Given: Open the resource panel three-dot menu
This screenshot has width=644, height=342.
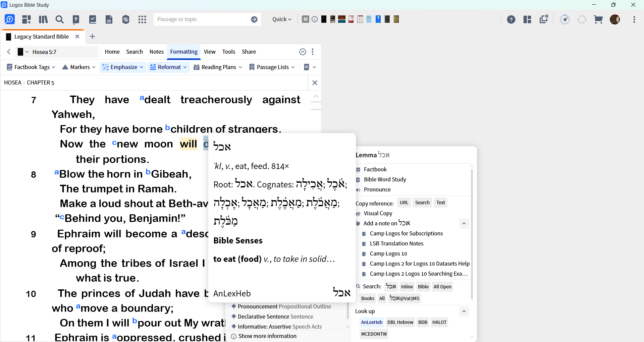Looking at the screenshot, I should click(313, 52).
